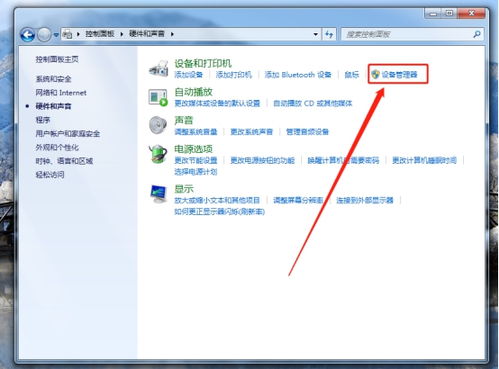
Task: Click 放大或缩小文本和其他项目 link
Action: [217, 200]
